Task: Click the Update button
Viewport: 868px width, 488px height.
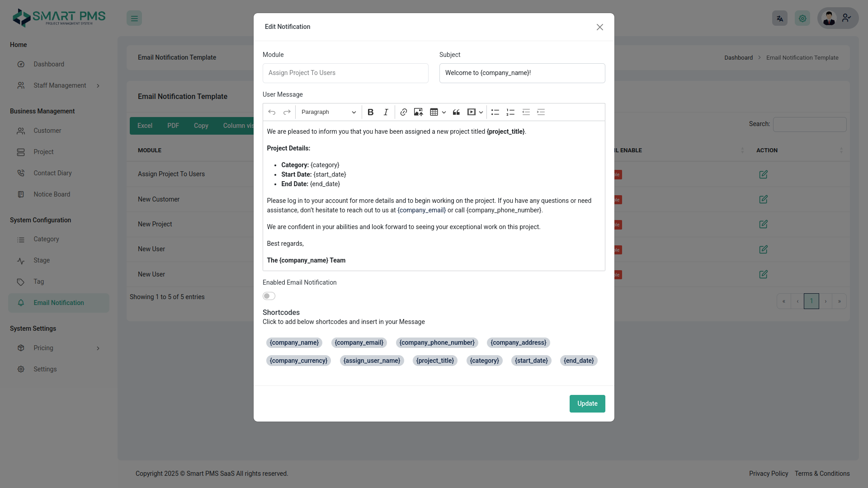Action: (x=587, y=404)
